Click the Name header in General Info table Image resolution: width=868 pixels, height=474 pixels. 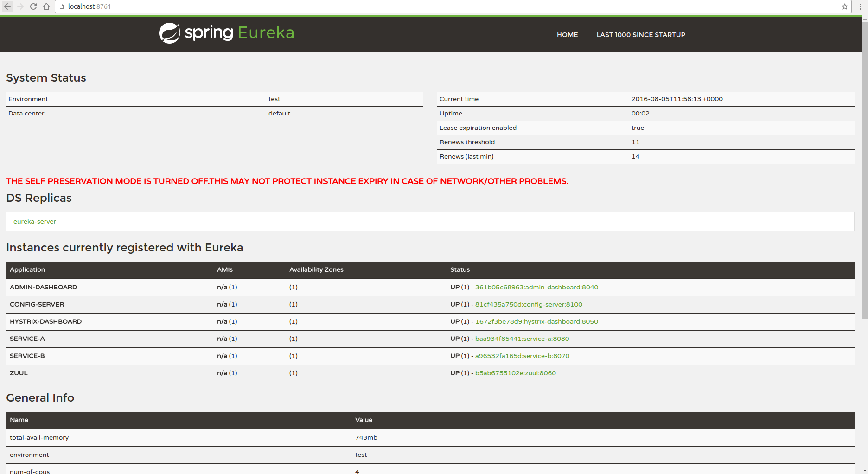pos(19,420)
